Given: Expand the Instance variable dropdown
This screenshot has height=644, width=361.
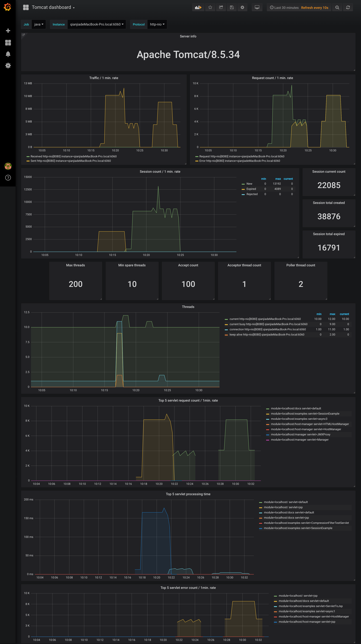Looking at the screenshot, I should [x=96, y=24].
